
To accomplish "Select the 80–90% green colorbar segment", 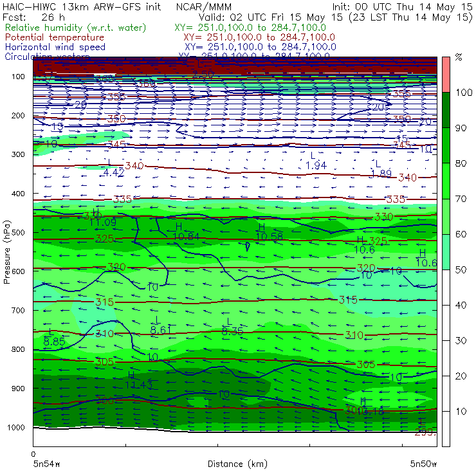I will point(446,145).
